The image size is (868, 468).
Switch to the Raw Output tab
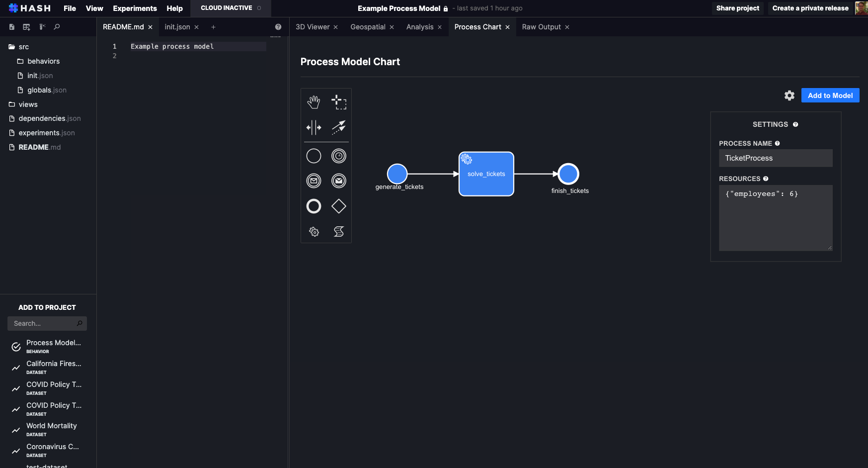click(541, 27)
